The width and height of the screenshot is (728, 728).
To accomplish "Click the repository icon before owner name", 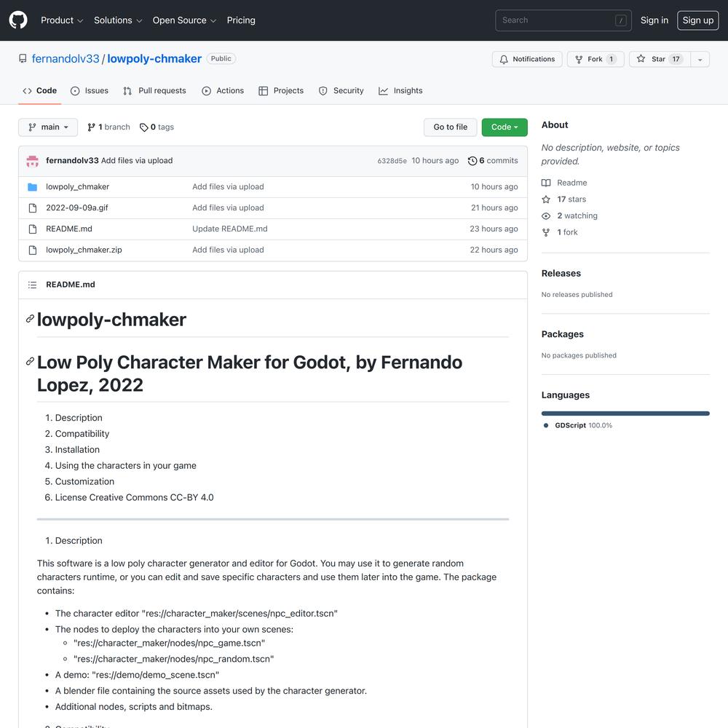I will point(23,58).
